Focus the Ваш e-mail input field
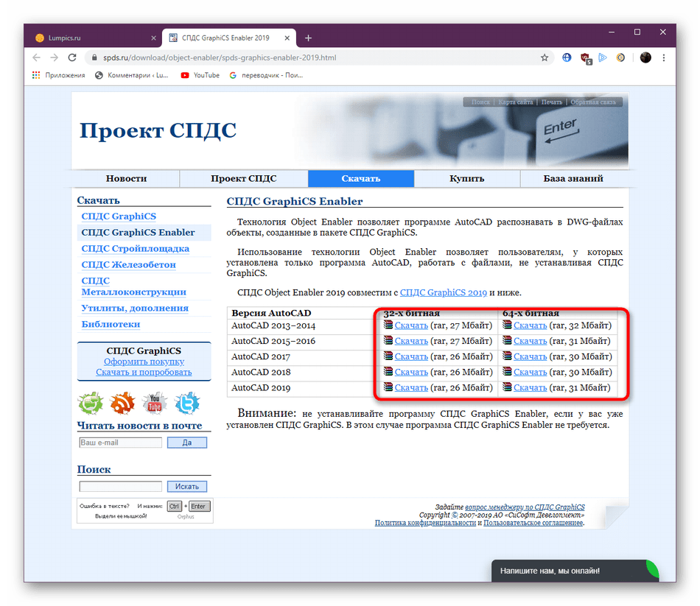Image resolution: width=700 pixels, height=606 pixels. (120, 443)
